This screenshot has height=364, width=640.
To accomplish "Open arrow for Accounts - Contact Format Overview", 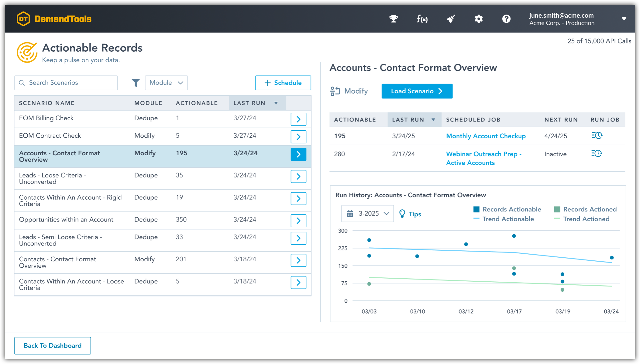I will pyautogui.click(x=298, y=154).
